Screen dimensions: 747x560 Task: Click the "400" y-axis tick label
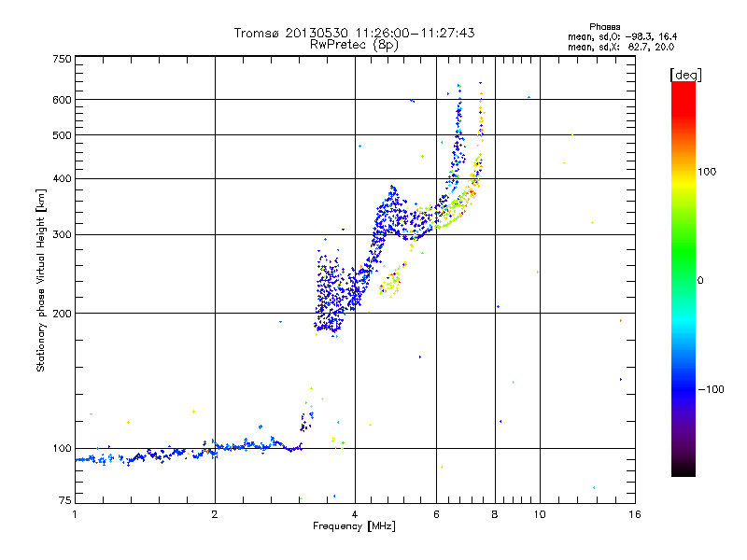click(62, 178)
